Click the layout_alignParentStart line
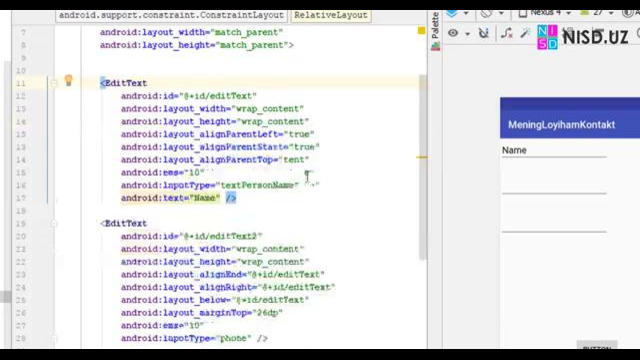This screenshot has width=640, height=360. (220, 147)
